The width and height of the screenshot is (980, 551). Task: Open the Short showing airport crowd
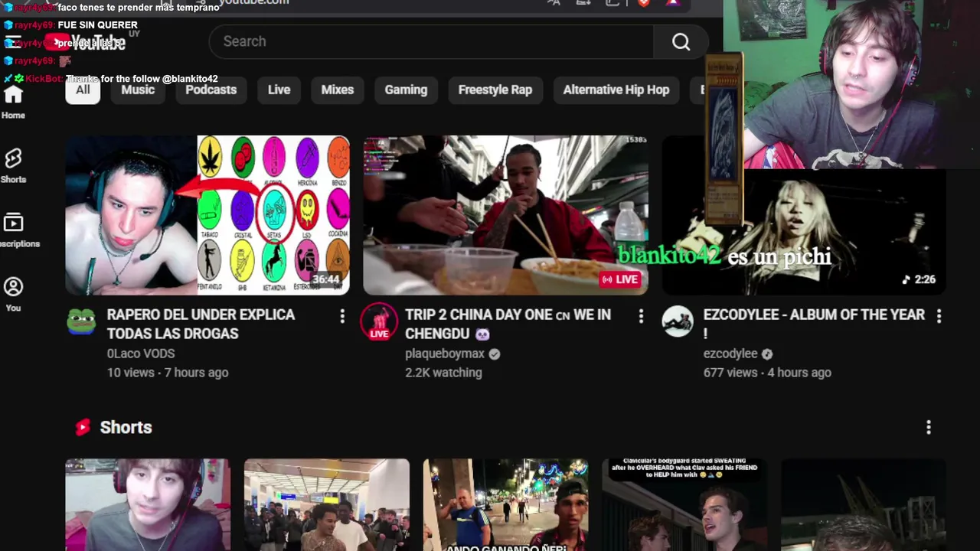click(327, 504)
